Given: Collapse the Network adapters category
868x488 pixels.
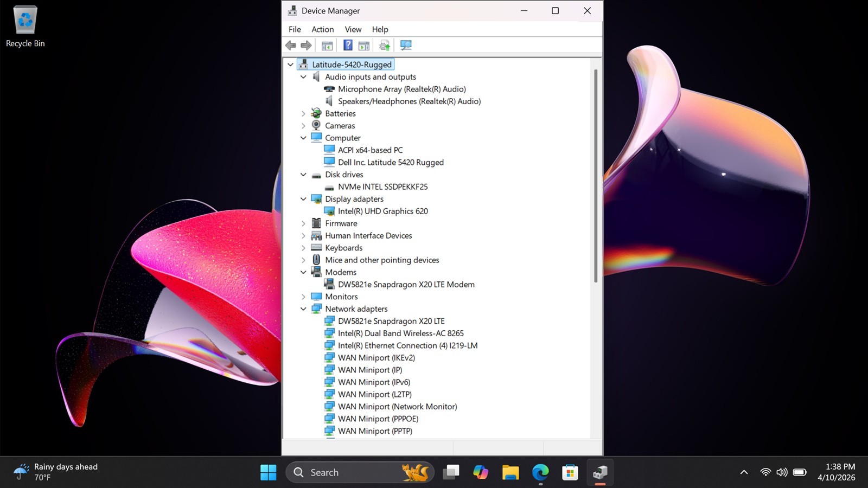Looking at the screenshot, I should 303,309.
